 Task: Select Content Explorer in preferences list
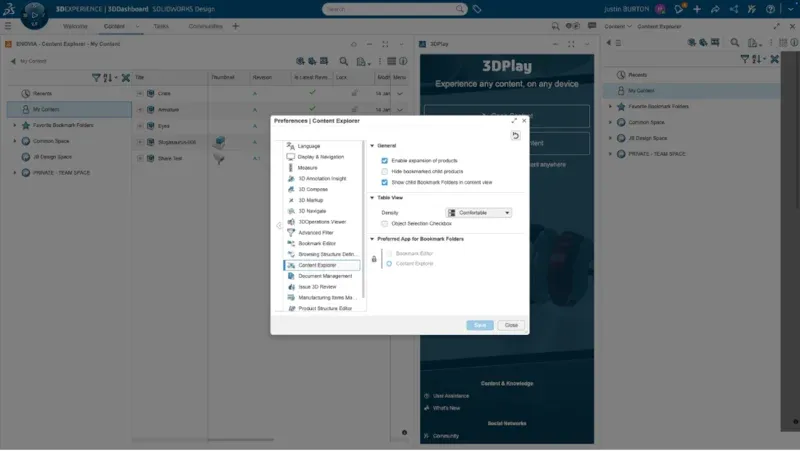pos(322,265)
